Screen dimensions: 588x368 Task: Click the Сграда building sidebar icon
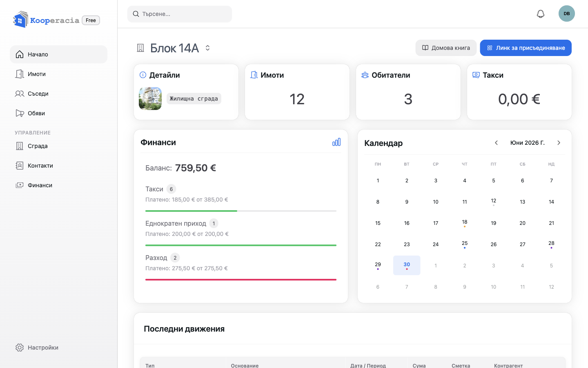(20, 146)
